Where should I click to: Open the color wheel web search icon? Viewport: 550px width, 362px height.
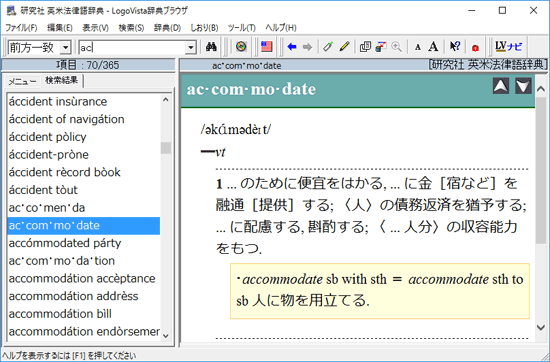tap(241, 47)
